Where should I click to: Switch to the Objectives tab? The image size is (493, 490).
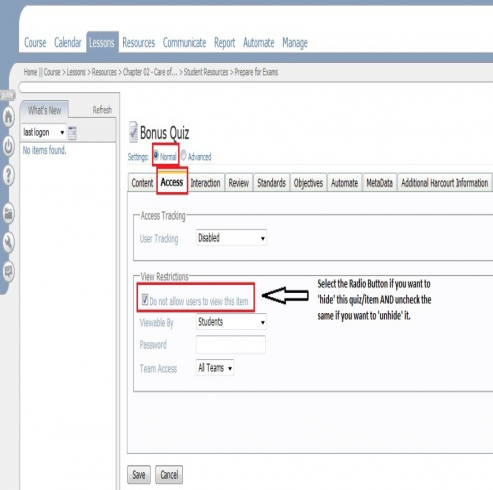[308, 183]
